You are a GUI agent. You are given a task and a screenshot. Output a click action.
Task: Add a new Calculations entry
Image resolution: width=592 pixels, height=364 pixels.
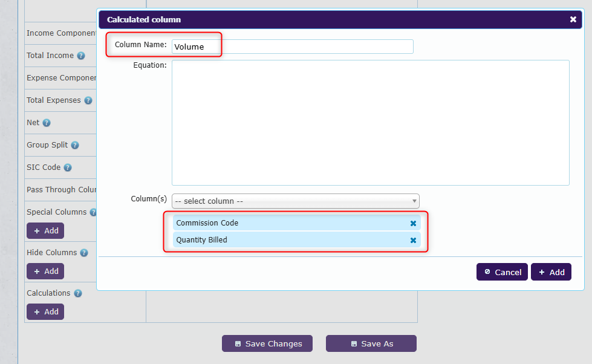pos(45,311)
